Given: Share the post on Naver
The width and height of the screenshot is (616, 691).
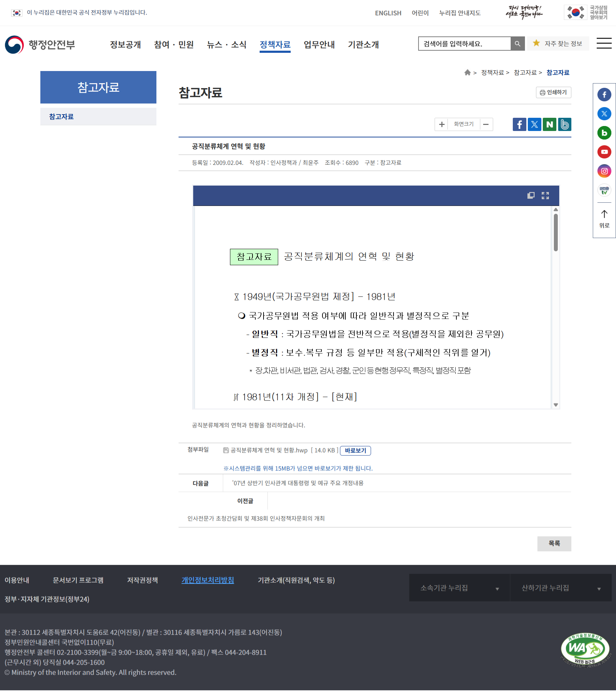Looking at the screenshot, I should [x=549, y=125].
